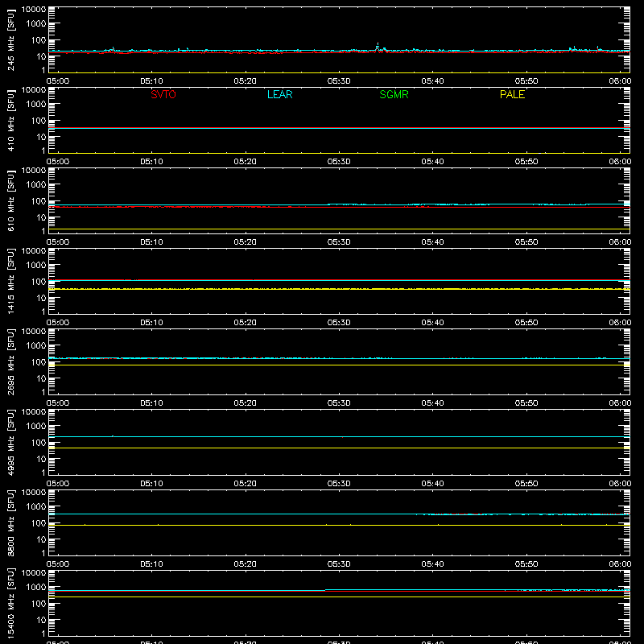The width and height of the screenshot is (644, 644).
Task: Click the red SVTO legend label
Action: click(x=163, y=94)
